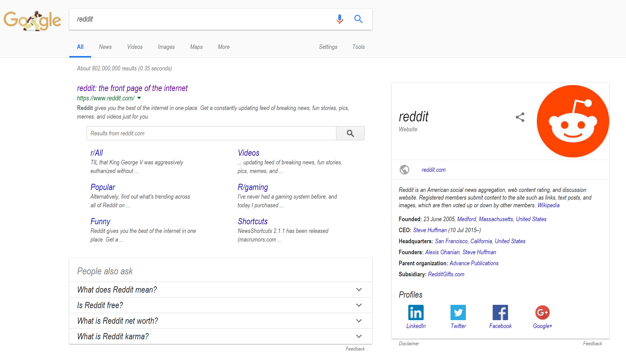Open the Videos sitelink result
The height and width of the screenshot is (364, 626).
point(248,153)
